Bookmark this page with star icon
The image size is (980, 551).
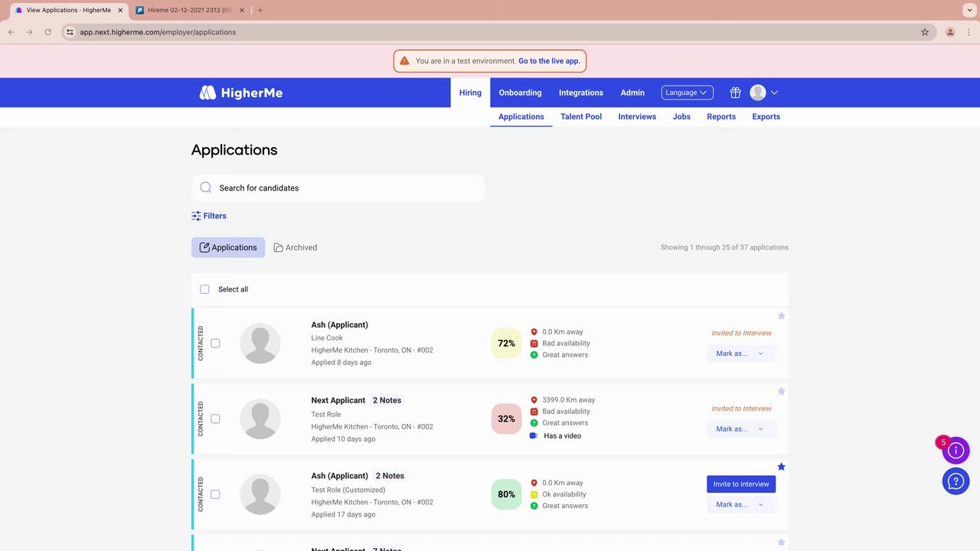[x=924, y=32]
